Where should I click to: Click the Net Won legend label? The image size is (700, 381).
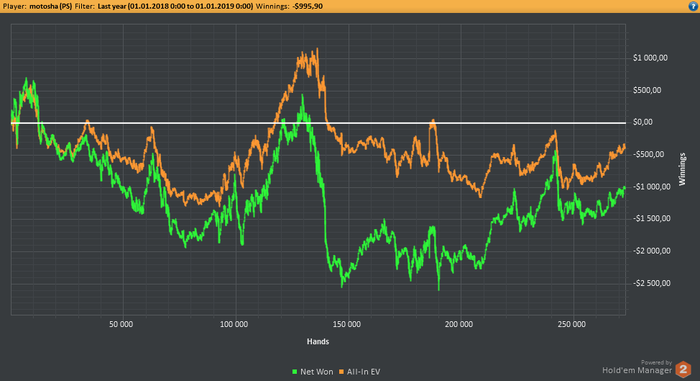(317, 372)
